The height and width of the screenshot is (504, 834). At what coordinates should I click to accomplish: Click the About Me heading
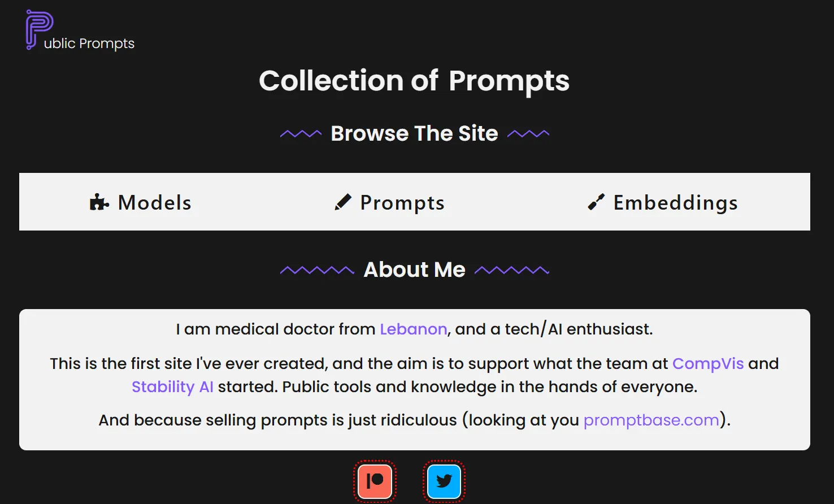click(414, 270)
